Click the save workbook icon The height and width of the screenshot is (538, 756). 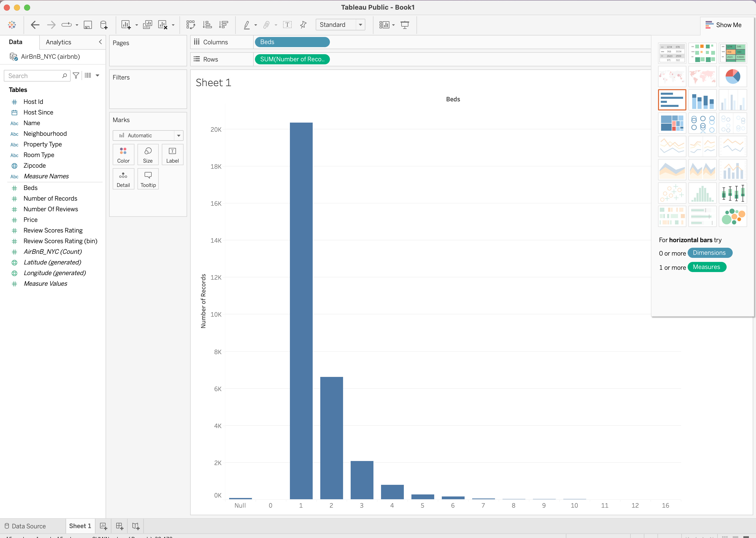tap(88, 25)
